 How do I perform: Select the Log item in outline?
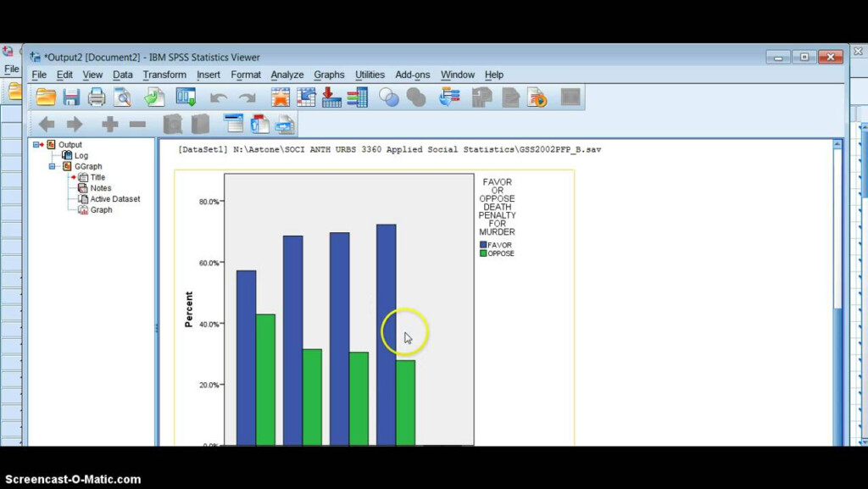(x=81, y=156)
